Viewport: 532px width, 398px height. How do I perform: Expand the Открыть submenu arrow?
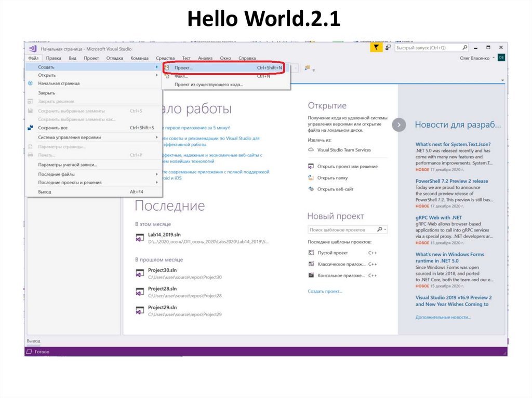coord(157,75)
